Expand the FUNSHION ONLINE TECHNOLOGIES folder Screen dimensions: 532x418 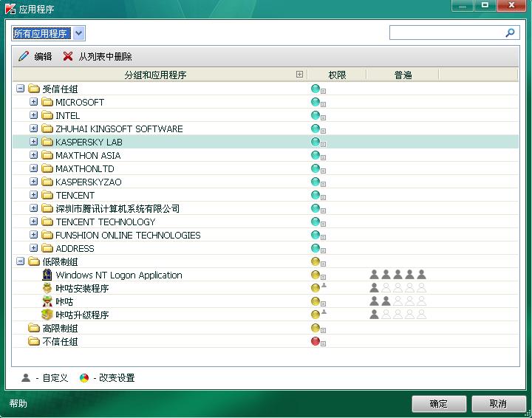[33, 235]
